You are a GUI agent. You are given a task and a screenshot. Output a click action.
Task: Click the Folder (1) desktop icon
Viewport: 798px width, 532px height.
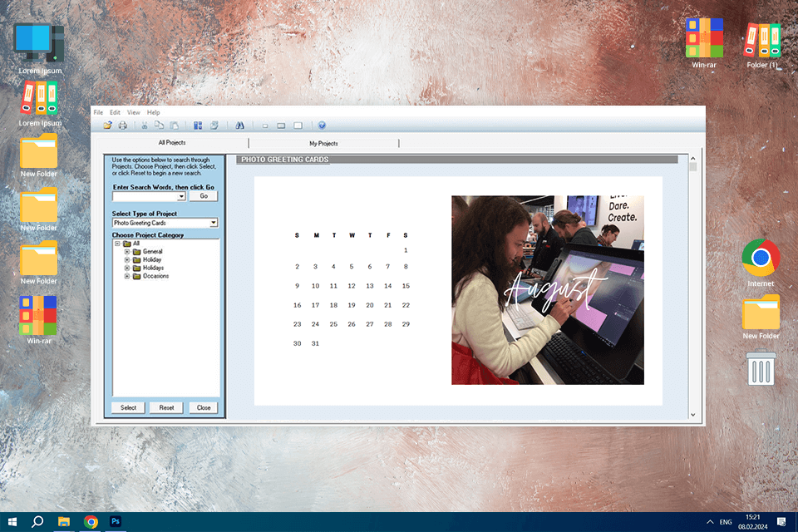pos(762,45)
